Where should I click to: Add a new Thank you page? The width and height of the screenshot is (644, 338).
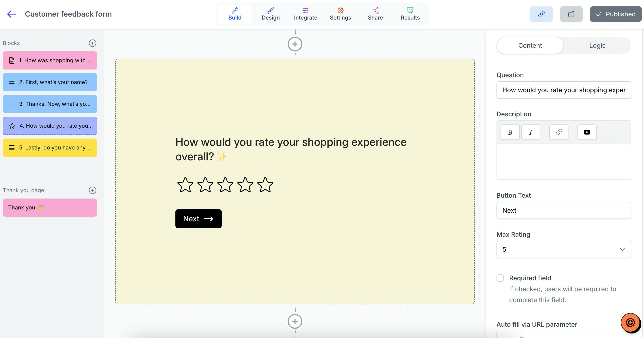[93, 190]
